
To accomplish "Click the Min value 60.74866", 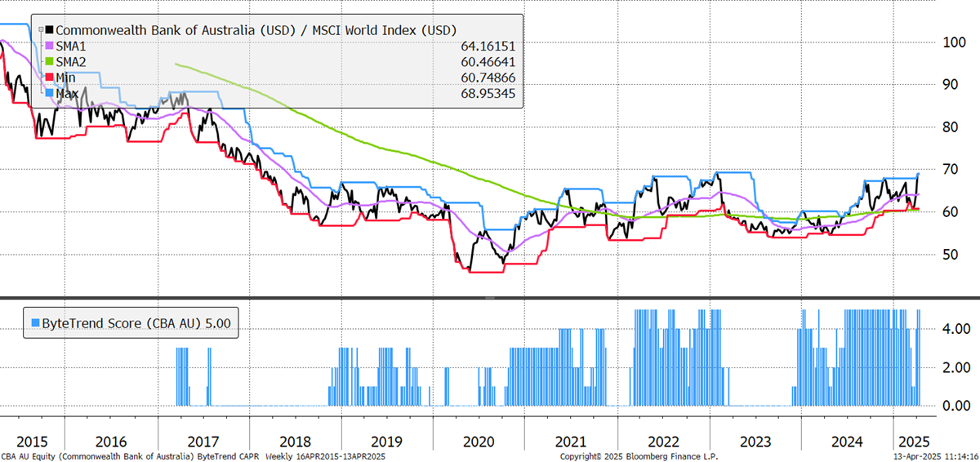I will click(x=488, y=78).
